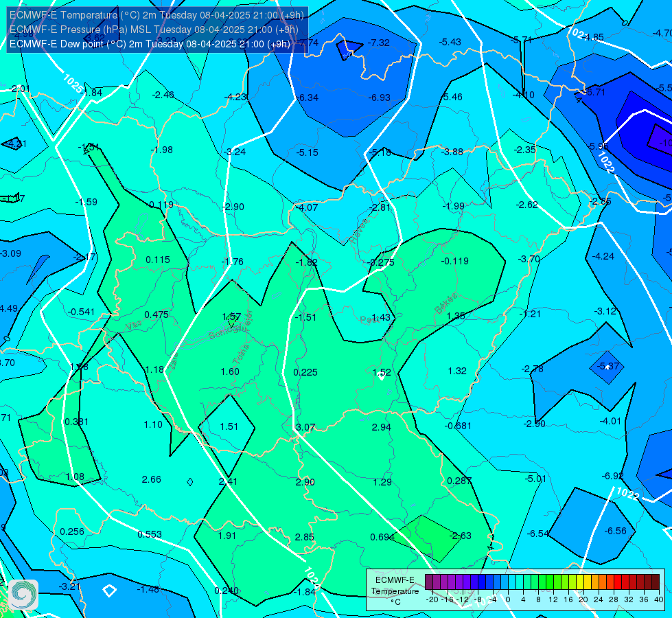
Task: Click the 1.91 temperature value
Action: pyautogui.click(x=227, y=536)
